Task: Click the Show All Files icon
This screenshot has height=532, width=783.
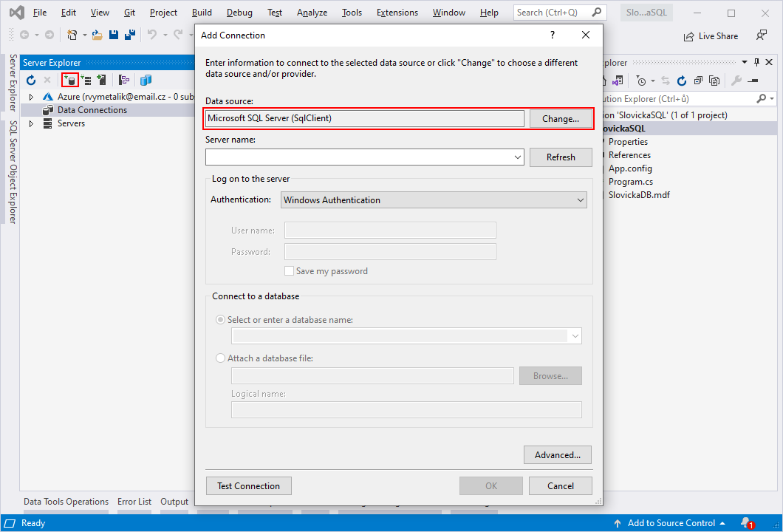Action: click(x=714, y=81)
